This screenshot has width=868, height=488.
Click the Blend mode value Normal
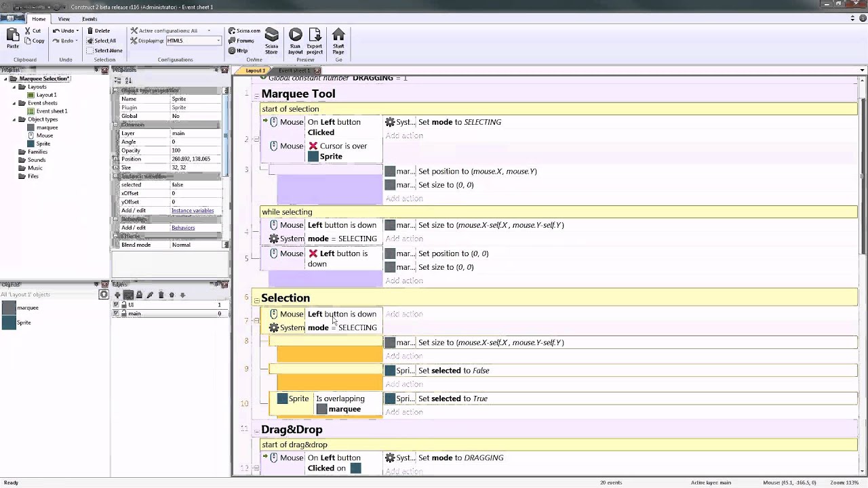click(195, 245)
